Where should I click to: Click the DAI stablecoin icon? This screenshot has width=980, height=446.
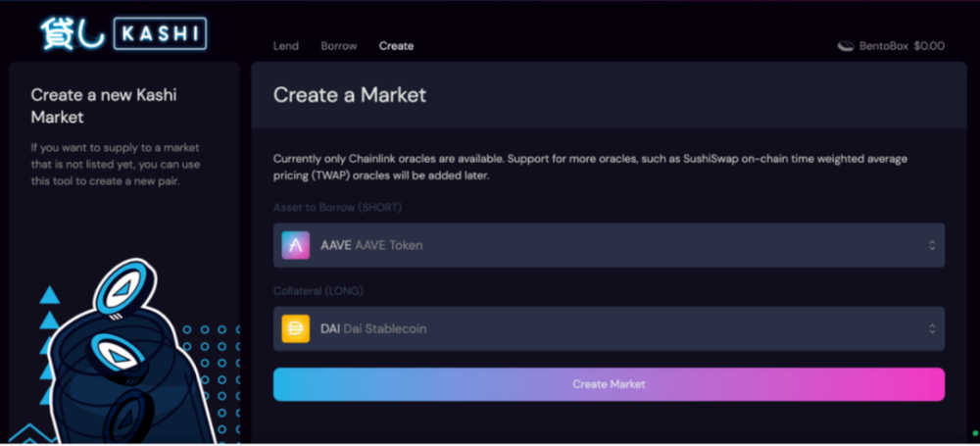(x=296, y=328)
